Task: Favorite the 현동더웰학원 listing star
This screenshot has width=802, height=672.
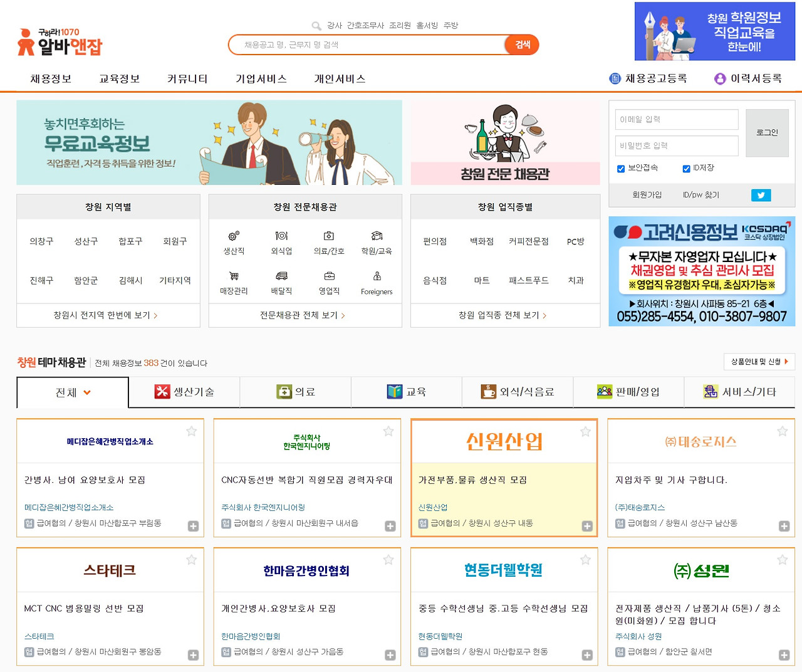Action: (585, 560)
